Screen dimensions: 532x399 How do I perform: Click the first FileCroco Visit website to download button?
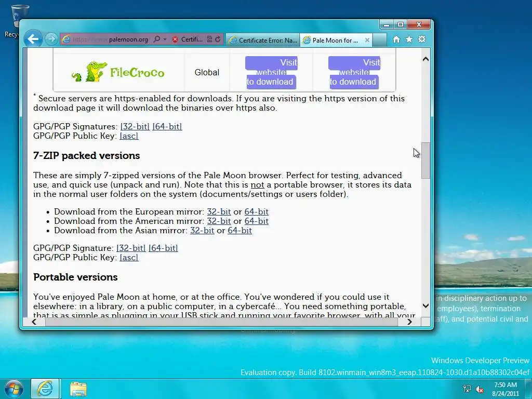[271, 72]
